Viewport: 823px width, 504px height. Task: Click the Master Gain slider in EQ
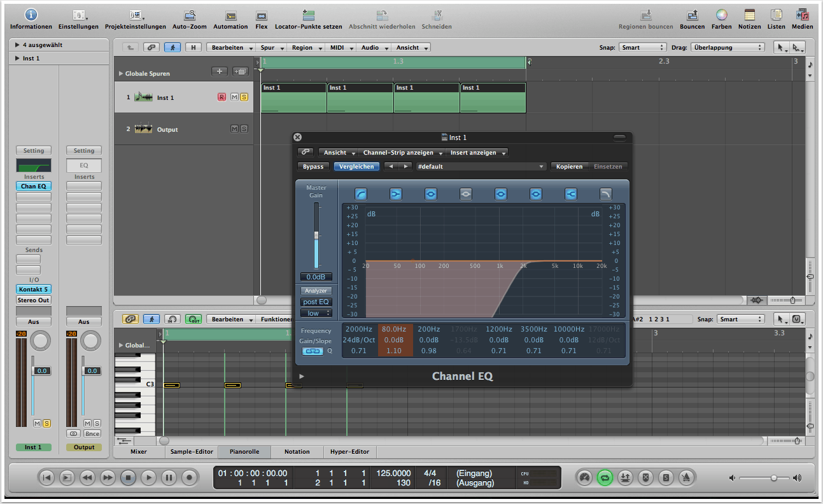click(316, 235)
